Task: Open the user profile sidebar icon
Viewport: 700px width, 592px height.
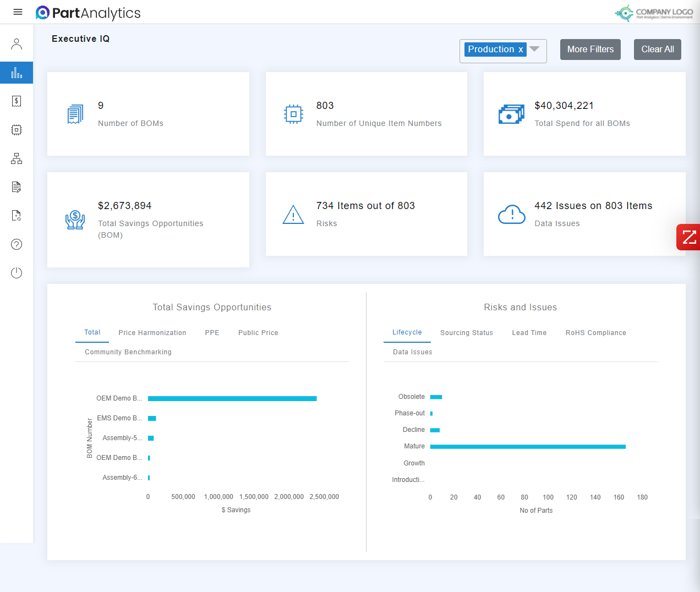Action: [16, 43]
